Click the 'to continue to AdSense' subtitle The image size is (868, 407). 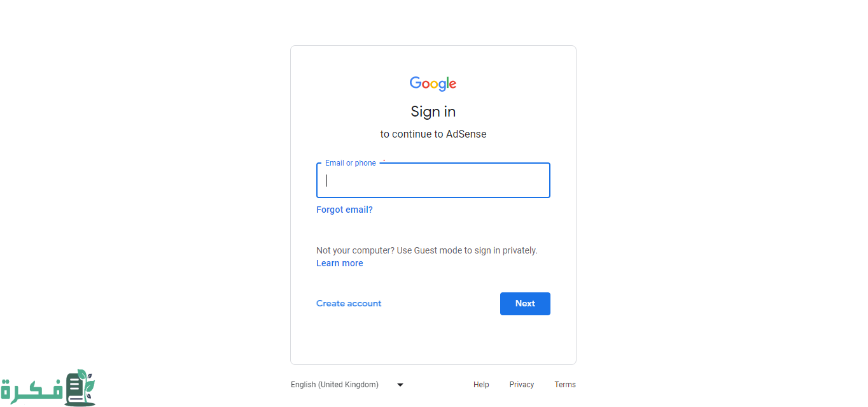click(433, 134)
